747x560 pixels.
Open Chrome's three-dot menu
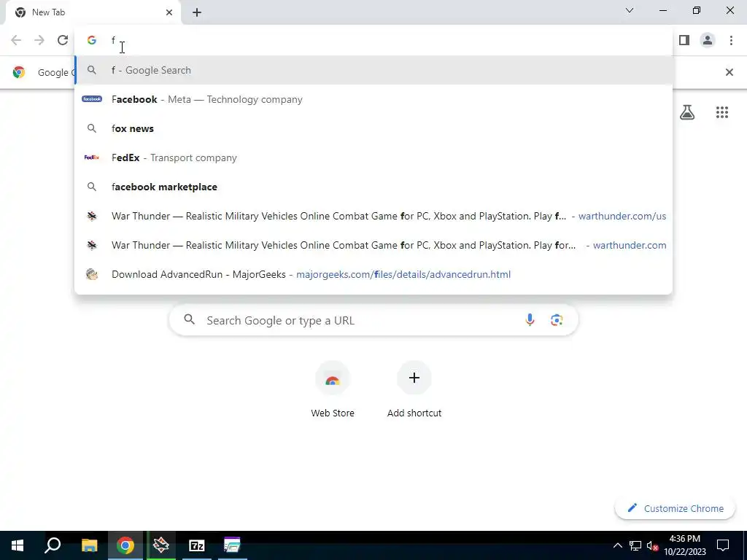point(731,40)
